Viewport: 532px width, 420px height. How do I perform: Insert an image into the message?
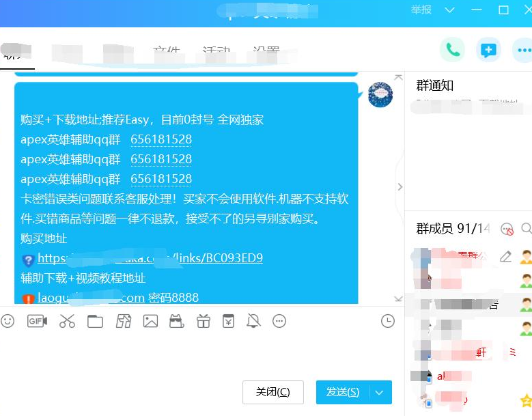coord(150,321)
